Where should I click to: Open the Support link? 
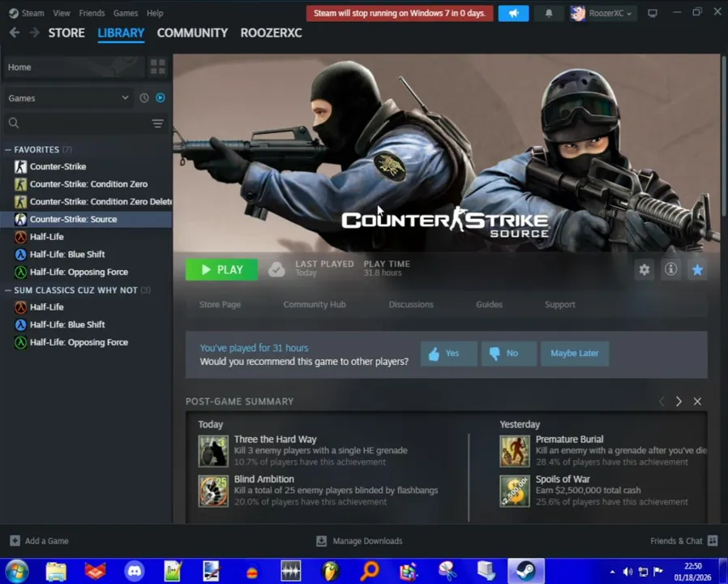560,305
